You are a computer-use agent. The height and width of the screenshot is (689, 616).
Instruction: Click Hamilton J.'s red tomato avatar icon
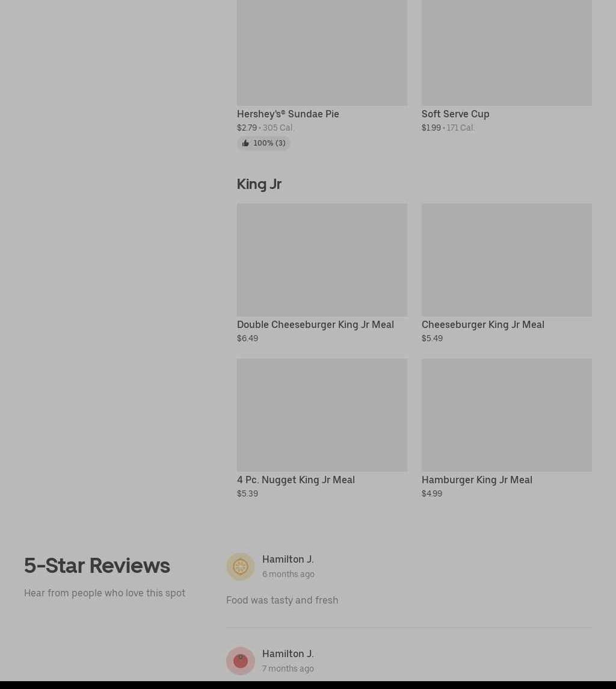point(241,661)
